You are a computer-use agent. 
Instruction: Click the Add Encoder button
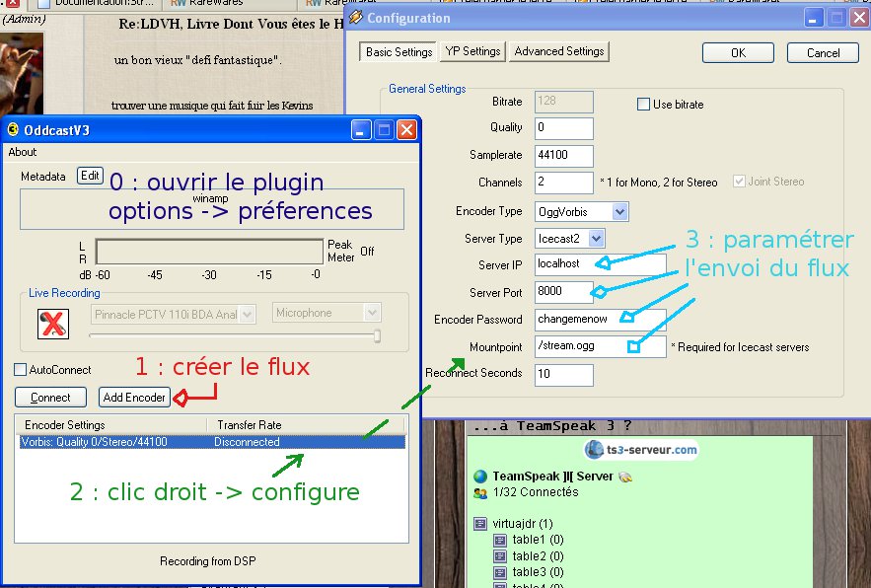(134, 398)
